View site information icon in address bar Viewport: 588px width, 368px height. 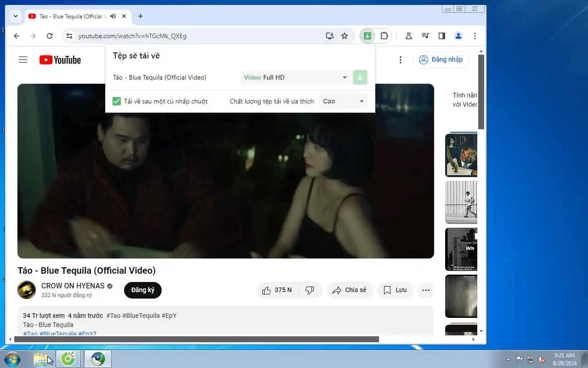pos(69,36)
